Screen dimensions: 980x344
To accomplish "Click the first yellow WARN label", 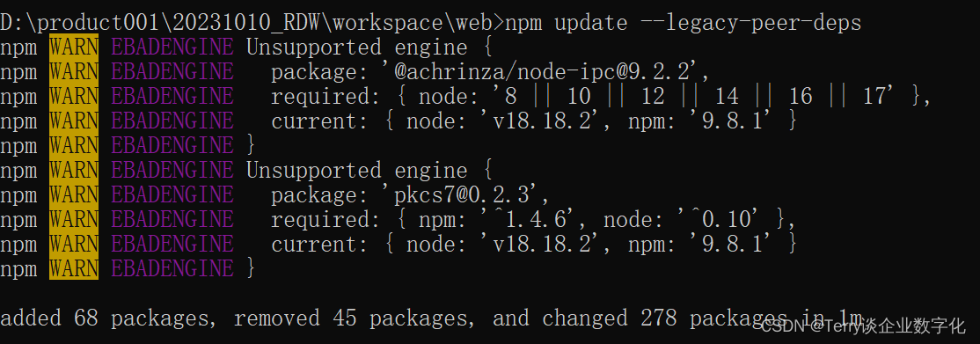I will 74,47.
